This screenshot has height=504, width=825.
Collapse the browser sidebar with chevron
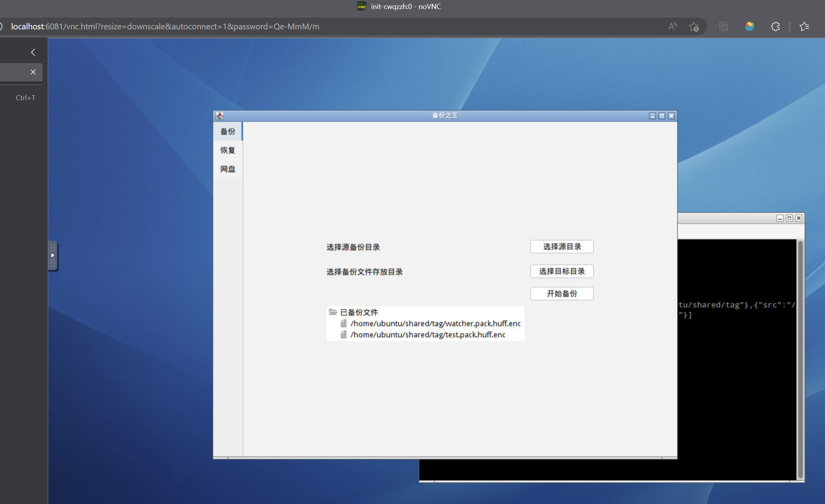click(x=33, y=52)
